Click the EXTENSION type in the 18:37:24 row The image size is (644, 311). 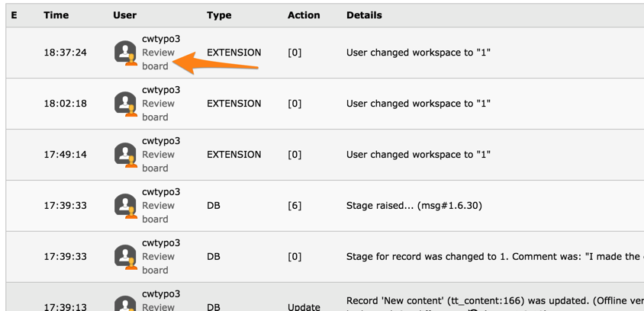[233, 53]
